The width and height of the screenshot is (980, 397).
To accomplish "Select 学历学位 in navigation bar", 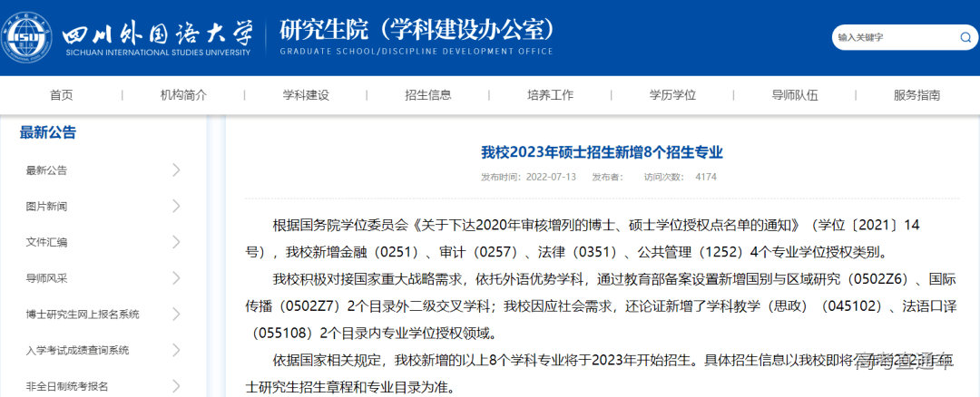I will tap(672, 95).
